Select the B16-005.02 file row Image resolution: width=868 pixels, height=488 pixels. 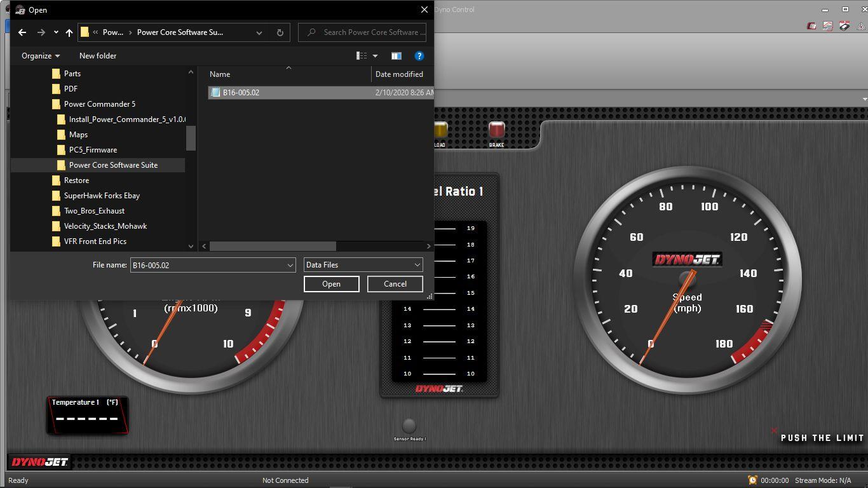321,92
